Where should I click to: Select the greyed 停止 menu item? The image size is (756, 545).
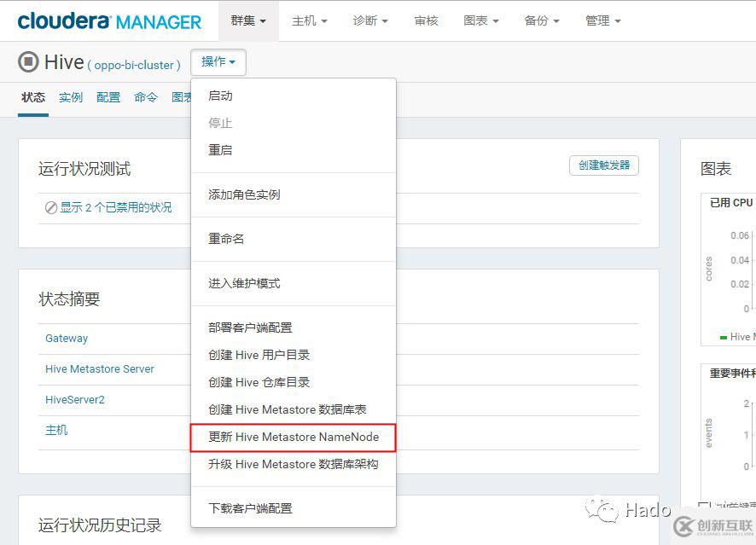(294, 124)
